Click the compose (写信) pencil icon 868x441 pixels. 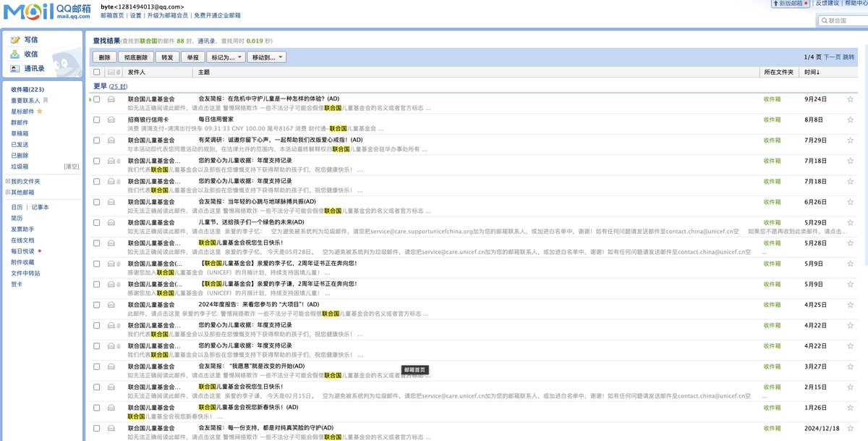(x=15, y=40)
